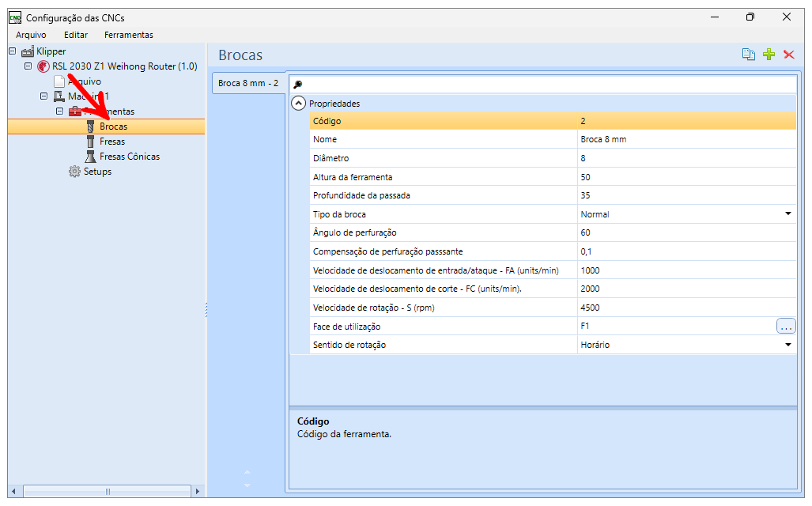Duplicate the selected drill with the copy icon
The image size is (812, 506).
pos(748,55)
